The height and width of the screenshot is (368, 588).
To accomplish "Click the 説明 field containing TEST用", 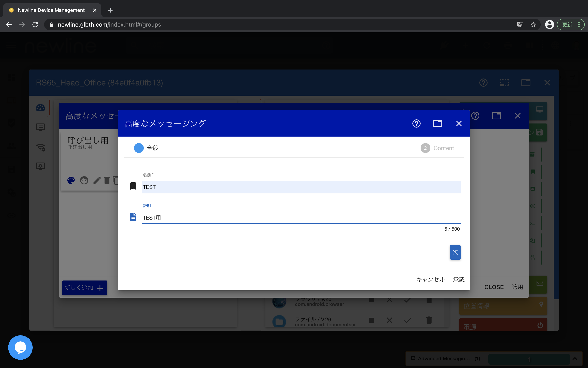I will (x=301, y=218).
